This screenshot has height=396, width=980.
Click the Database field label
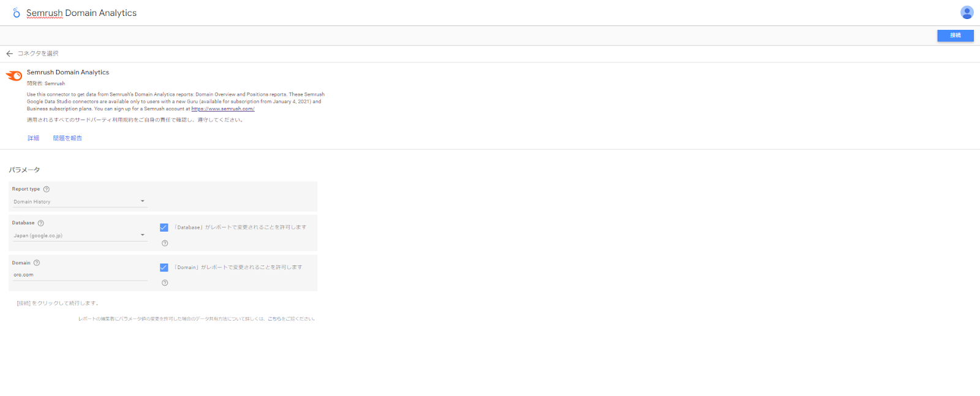pos(23,223)
